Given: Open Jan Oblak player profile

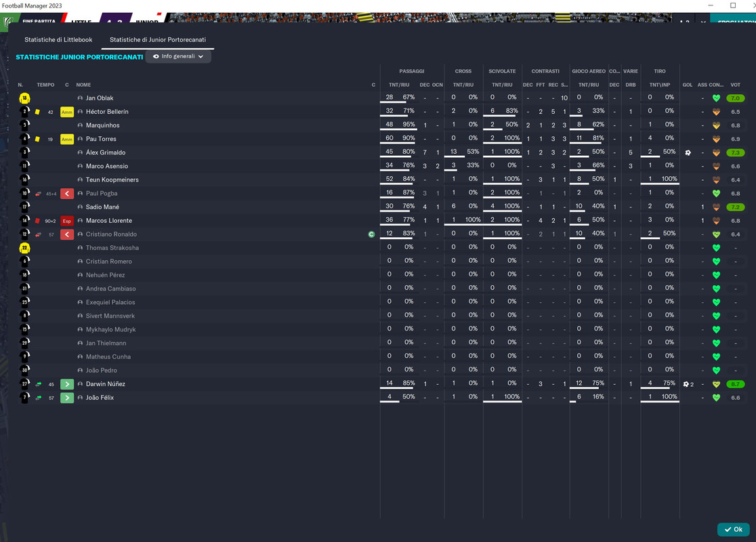Looking at the screenshot, I should pyautogui.click(x=100, y=98).
